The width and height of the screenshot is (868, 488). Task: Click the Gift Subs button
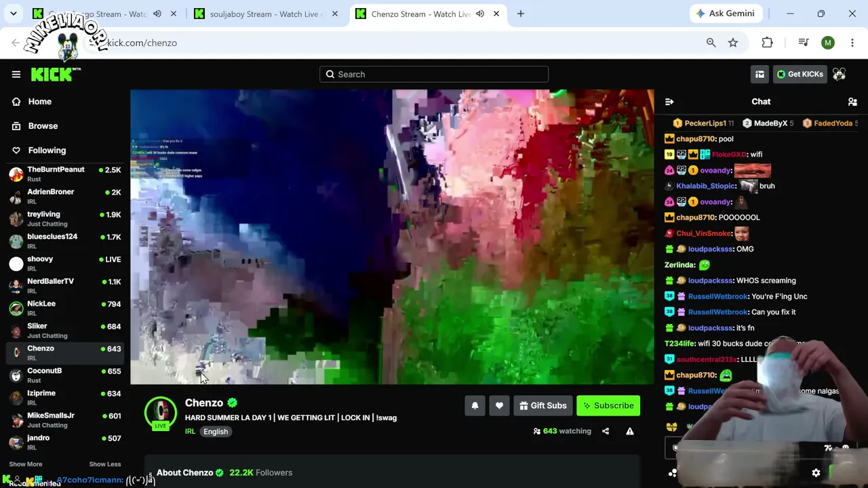coord(542,405)
